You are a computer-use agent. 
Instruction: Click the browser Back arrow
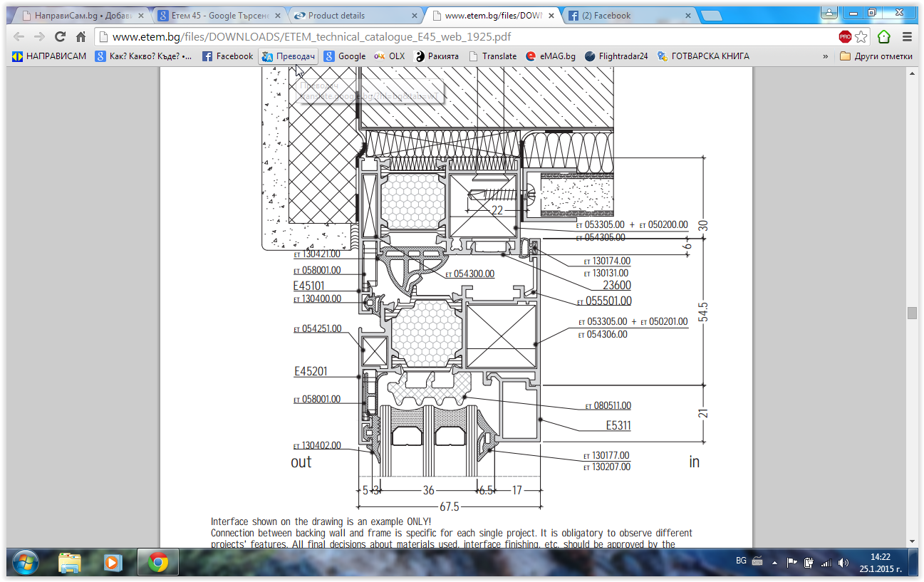point(19,37)
